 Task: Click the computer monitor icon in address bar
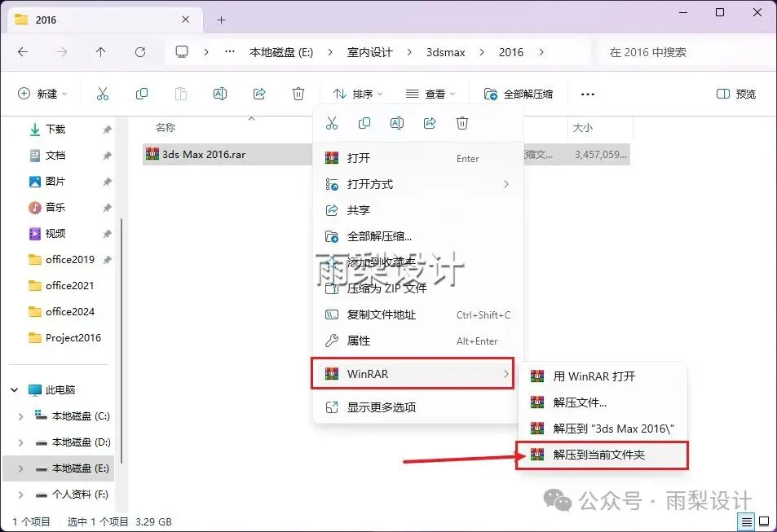(x=182, y=52)
